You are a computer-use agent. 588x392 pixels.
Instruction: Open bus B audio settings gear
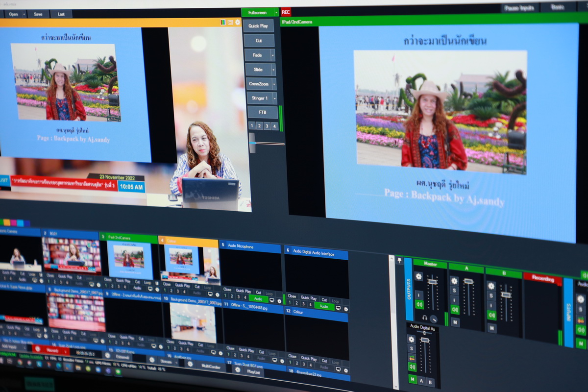491,286
